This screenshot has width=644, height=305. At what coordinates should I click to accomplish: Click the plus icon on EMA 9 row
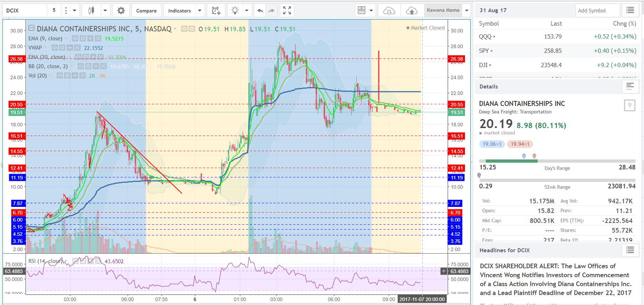90,39
